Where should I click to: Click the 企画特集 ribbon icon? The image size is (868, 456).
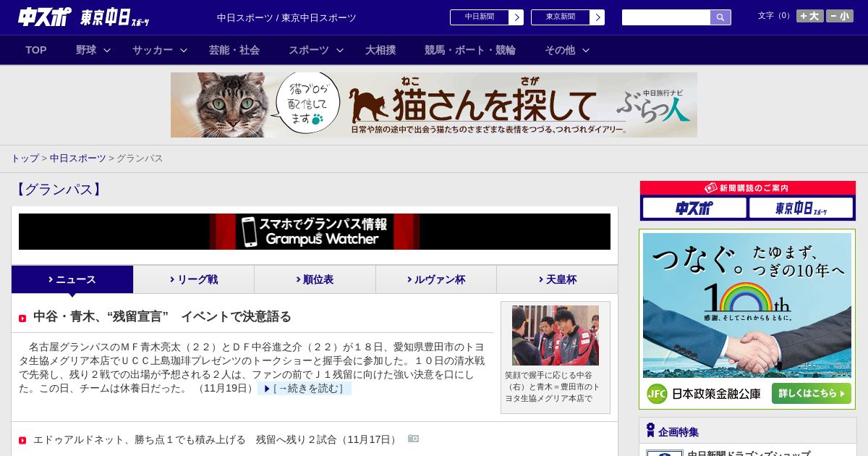click(650, 431)
